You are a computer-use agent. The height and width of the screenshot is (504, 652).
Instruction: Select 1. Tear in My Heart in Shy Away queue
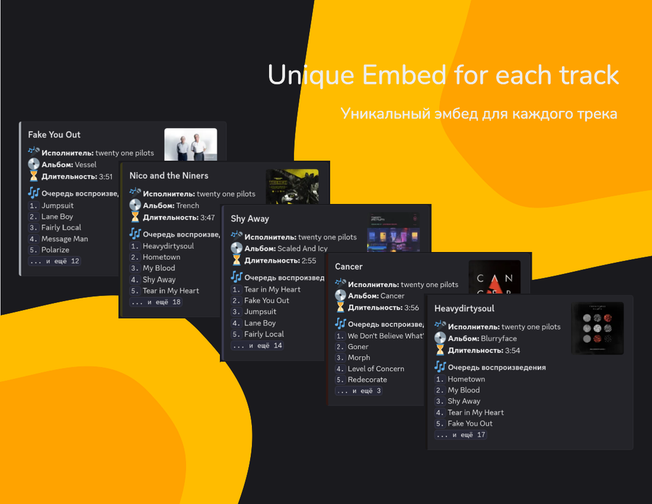tap(266, 289)
